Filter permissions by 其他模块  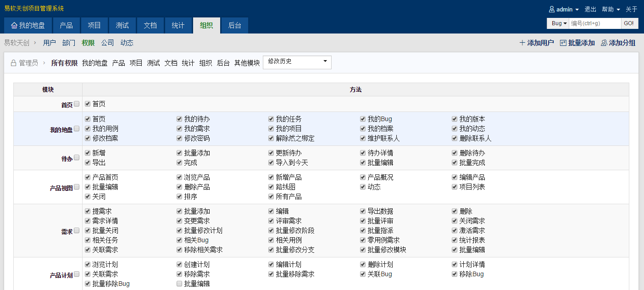(247, 63)
